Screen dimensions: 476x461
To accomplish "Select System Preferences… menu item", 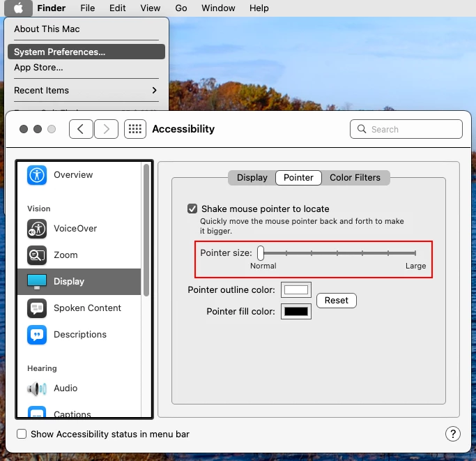I will coord(86,52).
